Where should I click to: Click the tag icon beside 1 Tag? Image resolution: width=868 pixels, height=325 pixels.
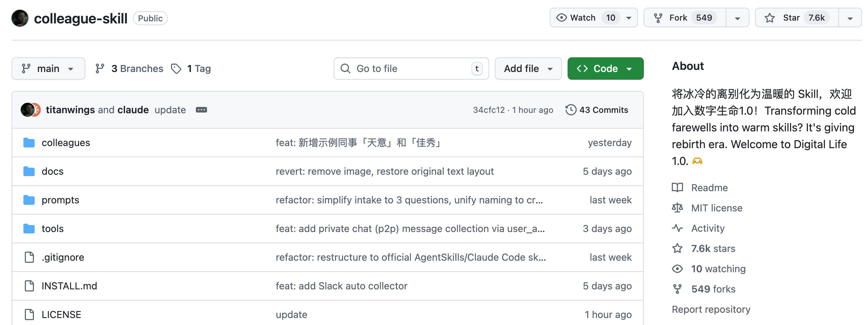(x=176, y=68)
